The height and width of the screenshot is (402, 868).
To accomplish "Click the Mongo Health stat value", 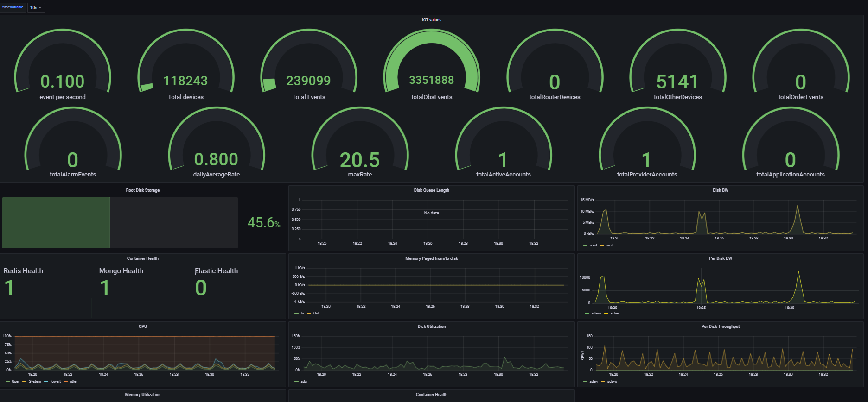I will (105, 288).
